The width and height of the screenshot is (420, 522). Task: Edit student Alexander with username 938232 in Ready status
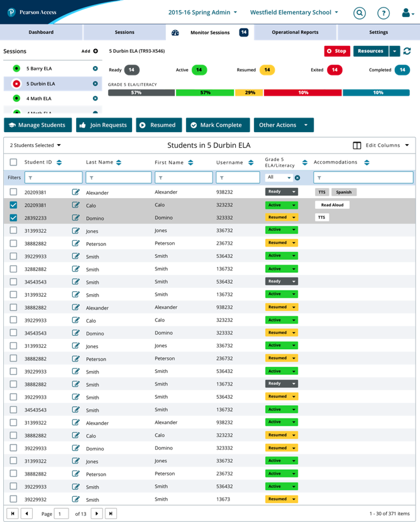click(x=76, y=192)
